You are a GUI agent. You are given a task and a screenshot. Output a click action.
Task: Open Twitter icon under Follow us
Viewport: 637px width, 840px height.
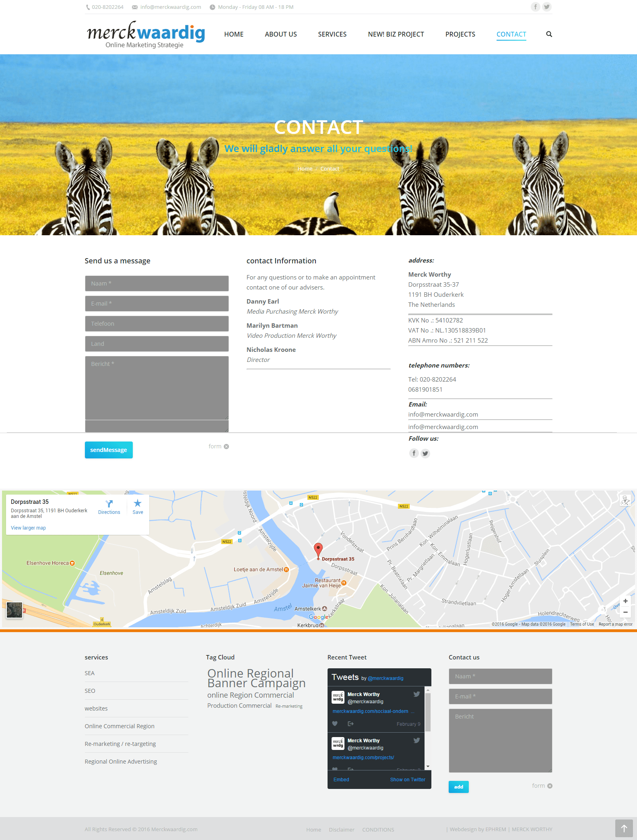point(425,454)
